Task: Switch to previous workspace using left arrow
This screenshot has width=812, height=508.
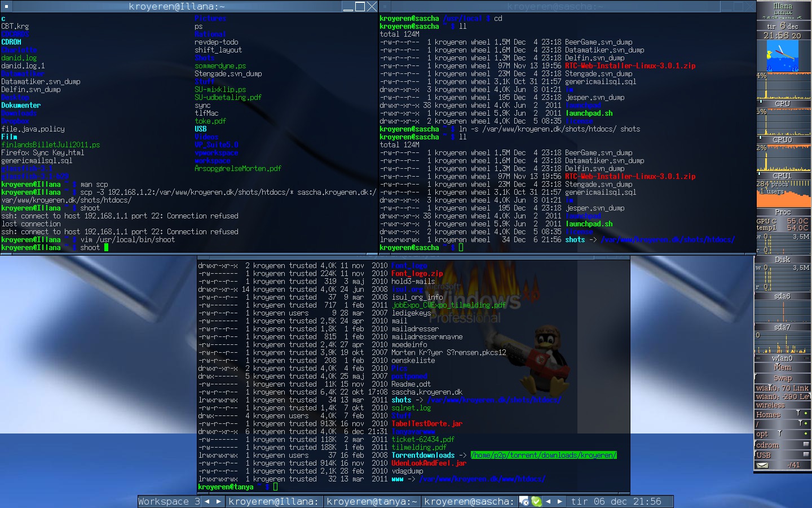Action: coord(207,501)
